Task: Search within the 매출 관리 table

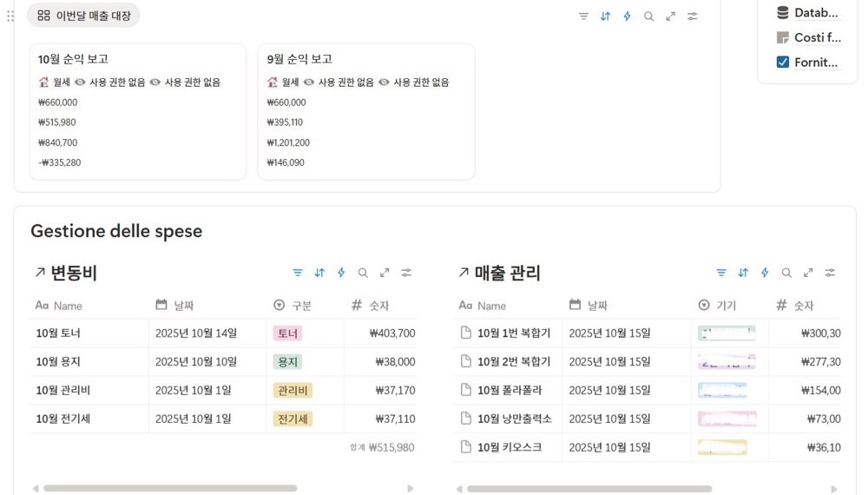Action: (786, 273)
